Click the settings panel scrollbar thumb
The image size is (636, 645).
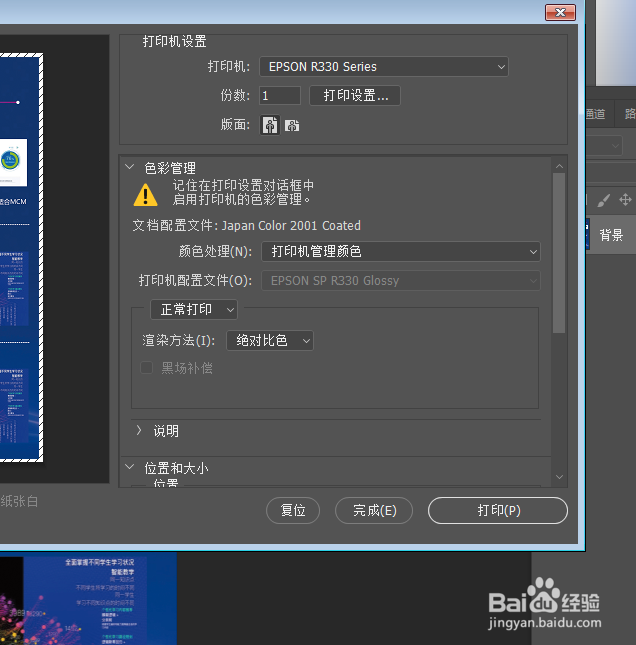tap(559, 253)
